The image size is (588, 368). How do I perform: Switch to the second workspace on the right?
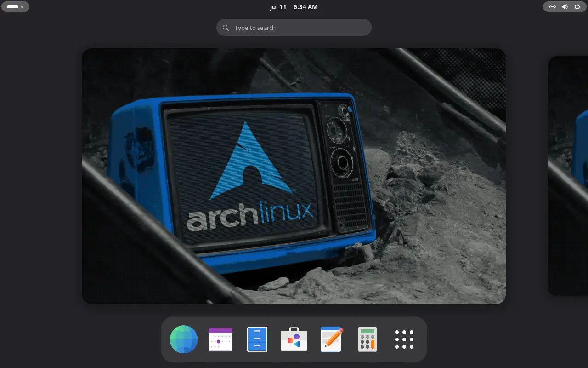[568, 176]
